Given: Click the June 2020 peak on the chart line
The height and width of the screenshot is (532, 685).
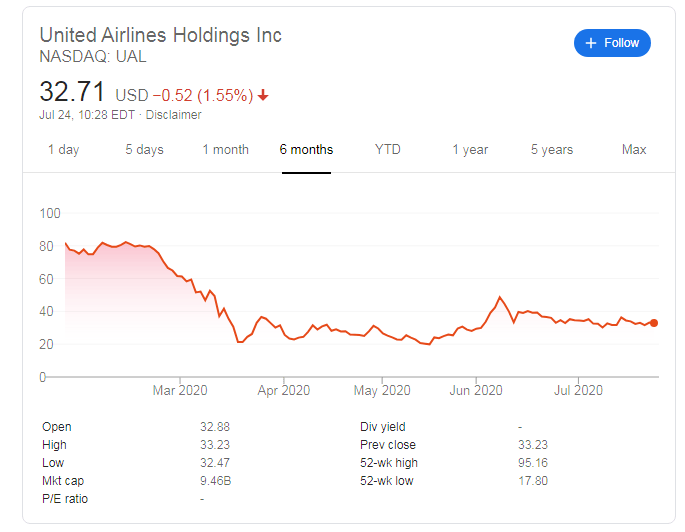Looking at the screenshot, I should (500, 298).
